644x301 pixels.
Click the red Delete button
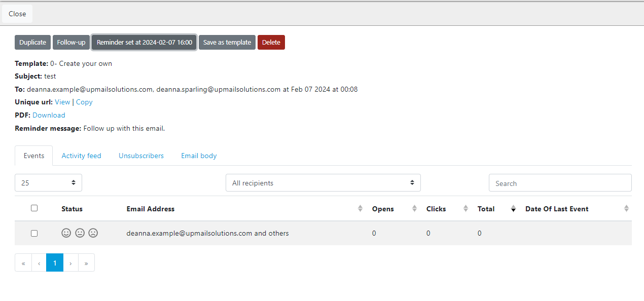[x=271, y=43]
